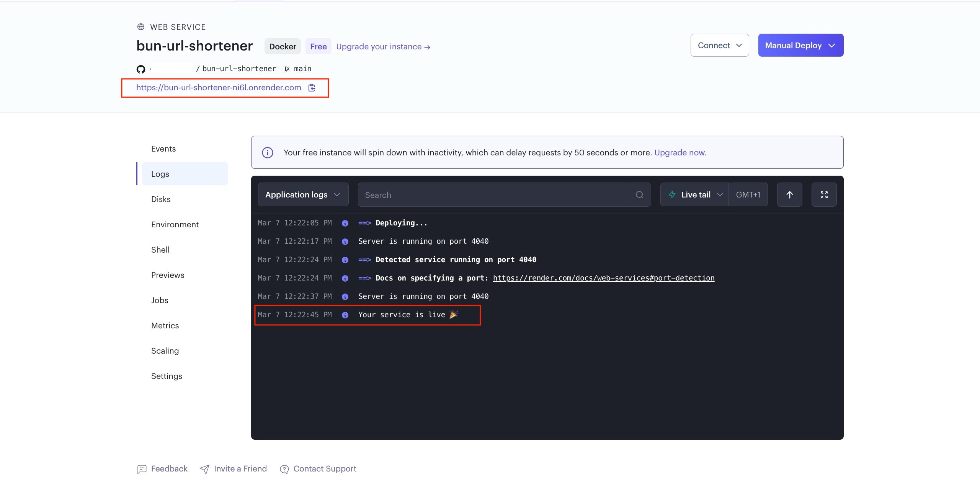This screenshot has height=478, width=980.
Task: Click the Live tail lightning icon
Action: [x=672, y=194]
